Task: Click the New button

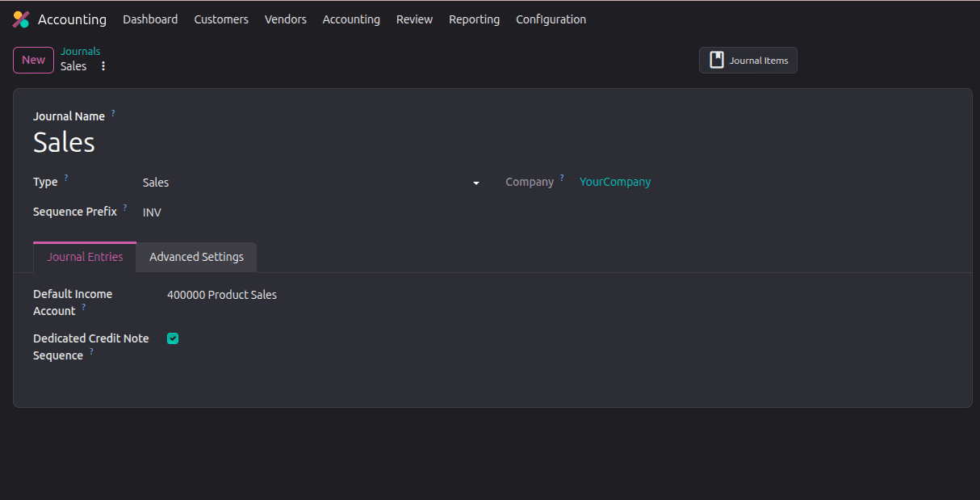Action: 33,60
